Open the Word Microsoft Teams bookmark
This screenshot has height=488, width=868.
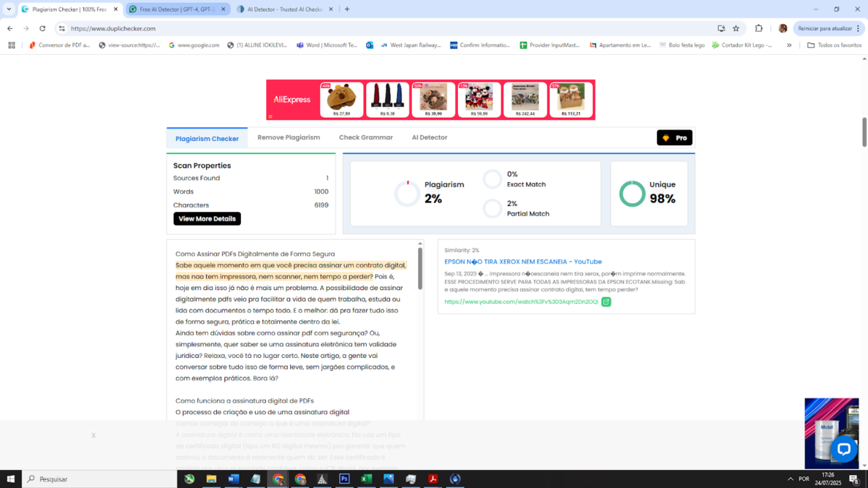pyautogui.click(x=326, y=45)
